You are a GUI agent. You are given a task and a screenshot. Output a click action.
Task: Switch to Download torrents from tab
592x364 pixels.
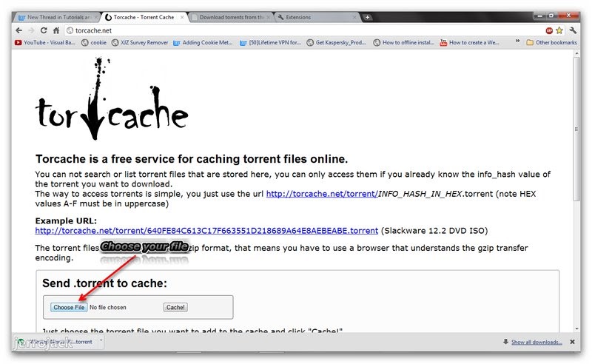tap(231, 17)
